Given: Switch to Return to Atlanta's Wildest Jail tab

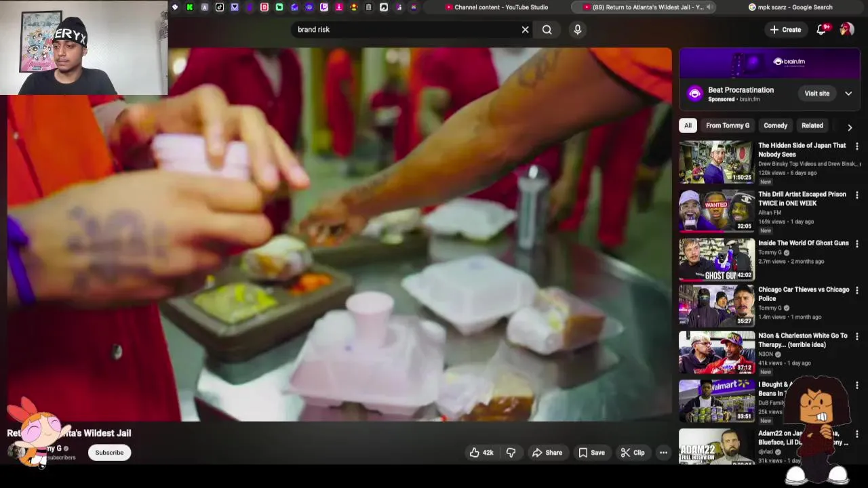Looking at the screenshot, I should pos(644,7).
